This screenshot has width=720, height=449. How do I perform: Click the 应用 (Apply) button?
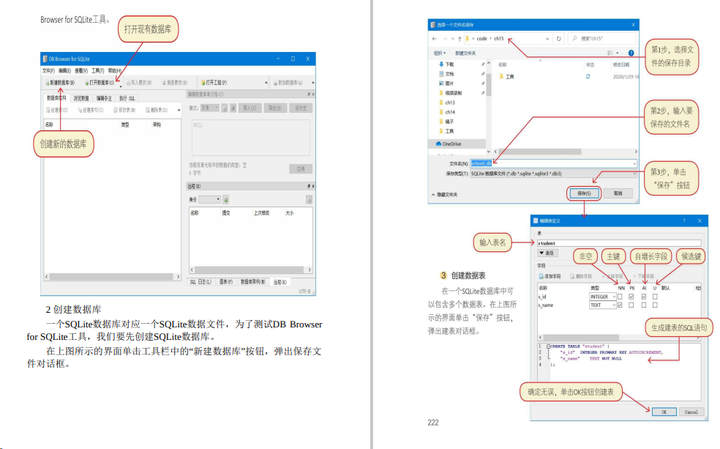point(301,169)
